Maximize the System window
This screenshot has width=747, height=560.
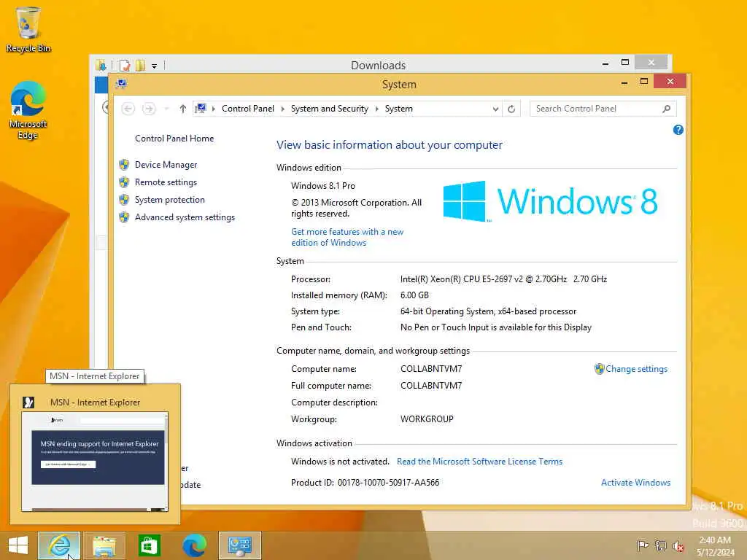643,82
